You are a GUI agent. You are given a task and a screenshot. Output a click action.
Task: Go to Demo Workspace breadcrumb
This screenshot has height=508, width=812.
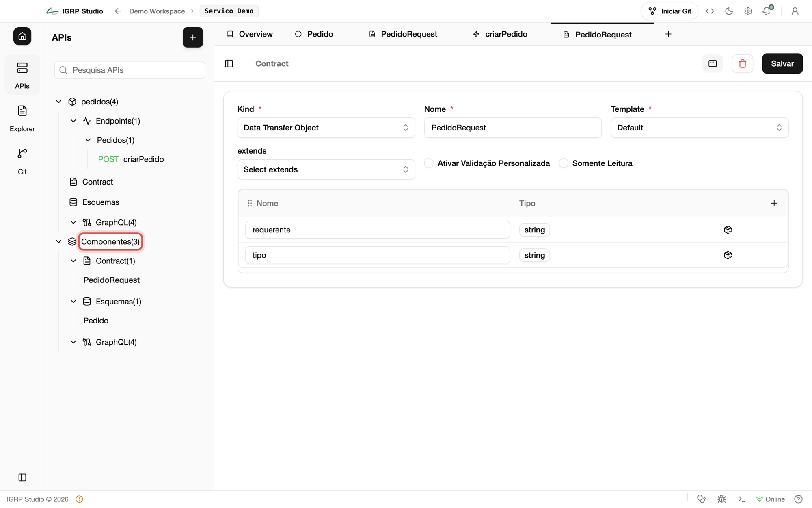[157, 11]
